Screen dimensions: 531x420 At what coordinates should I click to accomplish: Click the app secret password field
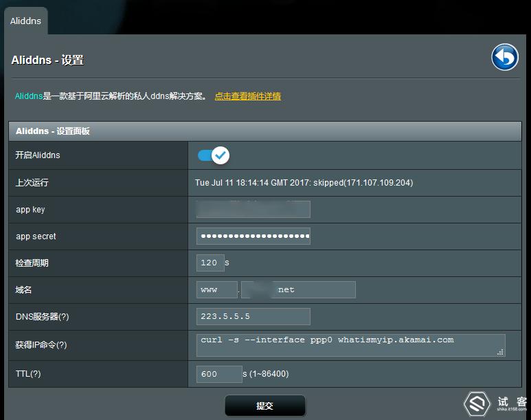point(253,236)
